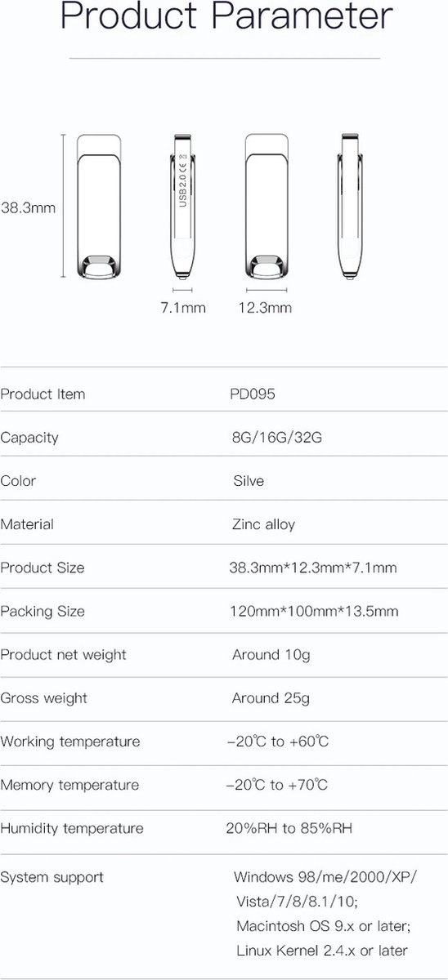Click the 7.1mm thickness dimension label
Screen dimensions: 448x980
pyautogui.click(x=183, y=308)
